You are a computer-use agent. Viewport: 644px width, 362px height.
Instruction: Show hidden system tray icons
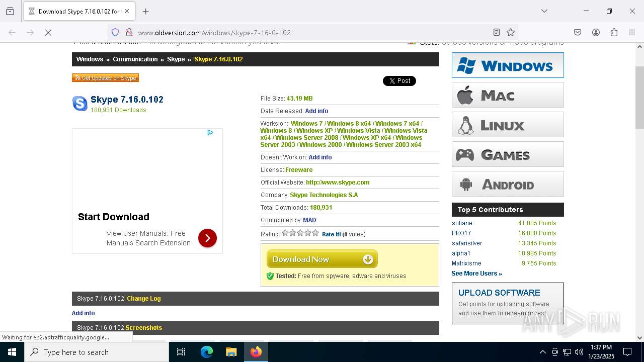click(x=542, y=352)
